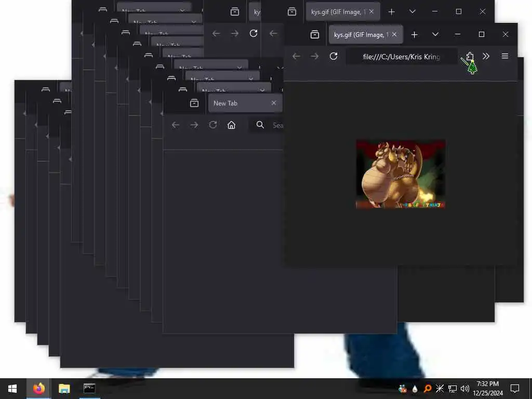Image resolution: width=532 pixels, height=399 pixels.
Task: Open the Action Center notifications icon
Action: tap(515, 389)
